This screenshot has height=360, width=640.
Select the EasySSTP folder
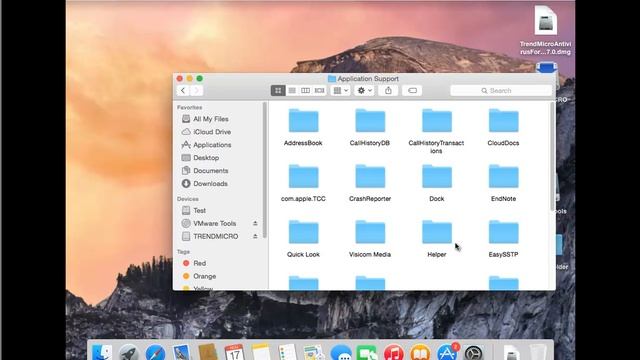pos(503,239)
